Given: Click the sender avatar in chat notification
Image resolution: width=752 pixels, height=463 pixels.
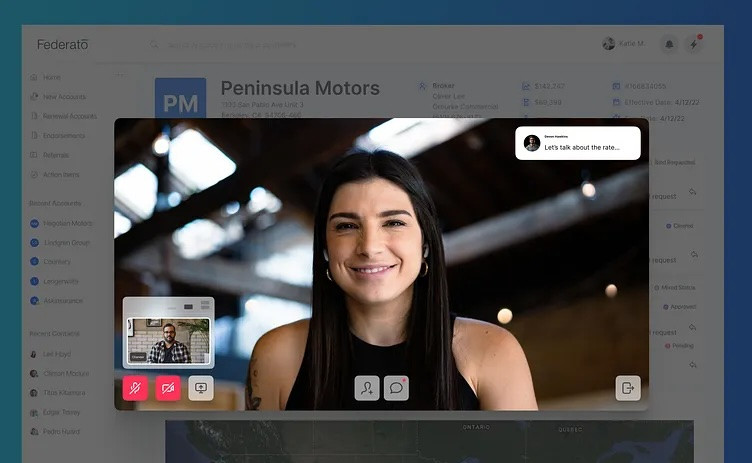Looking at the screenshot, I should click(x=532, y=143).
